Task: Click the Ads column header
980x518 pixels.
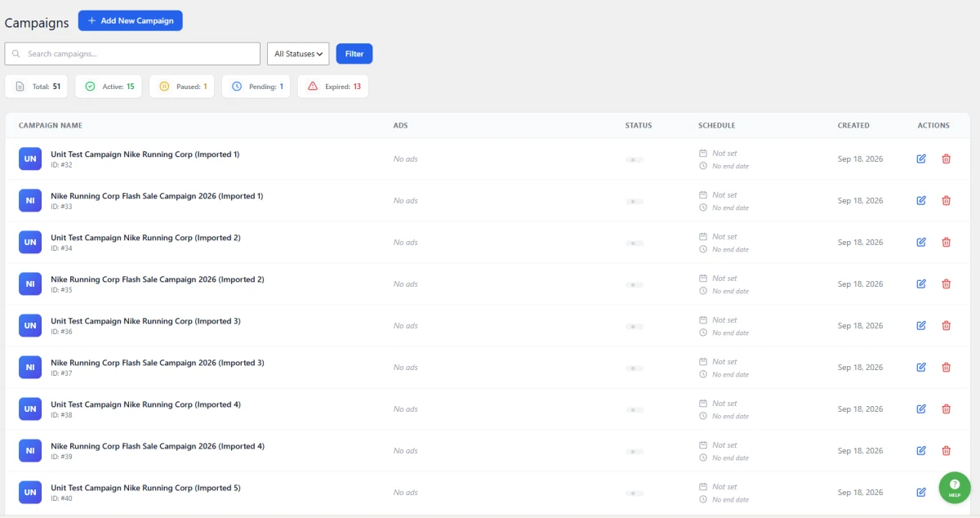Action: pyautogui.click(x=400, y=126)
